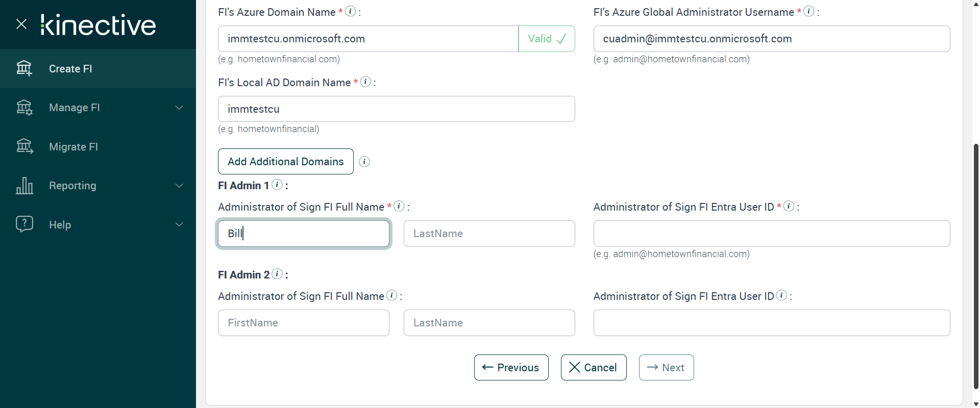Click info icon beside Add Additional Domains
The image size is (980, 408).
tap(364, 162)
